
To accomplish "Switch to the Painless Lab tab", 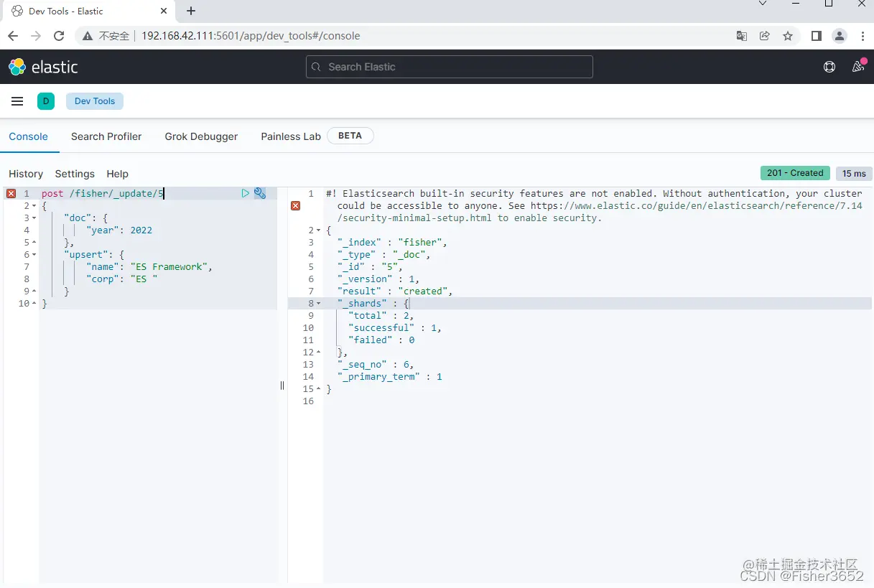I will click(x=291, y=136).
